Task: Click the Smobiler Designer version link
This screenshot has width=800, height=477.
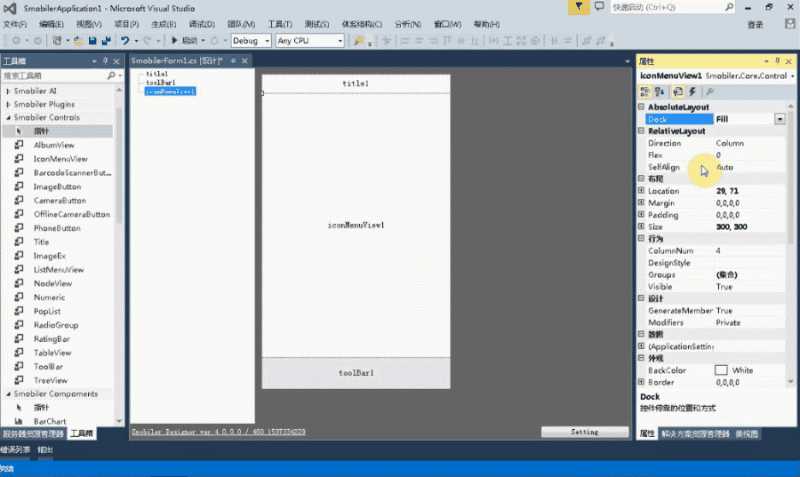Action: click(218, 432)
